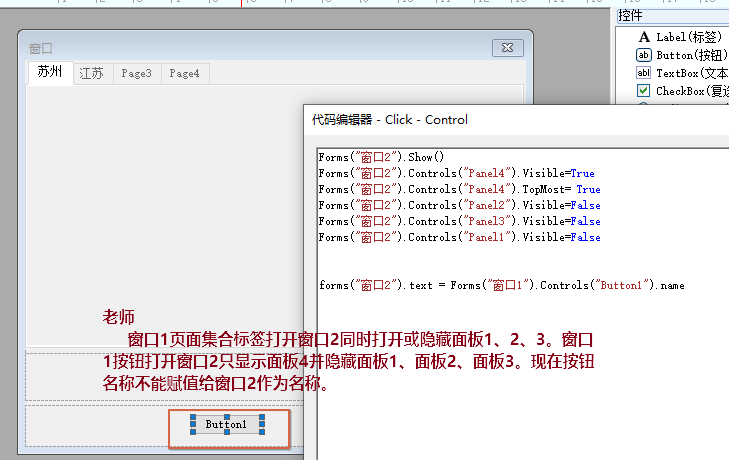Select the Button1 control on the form
Viewport: 729px width, 460px height.
tap(226, 424)
